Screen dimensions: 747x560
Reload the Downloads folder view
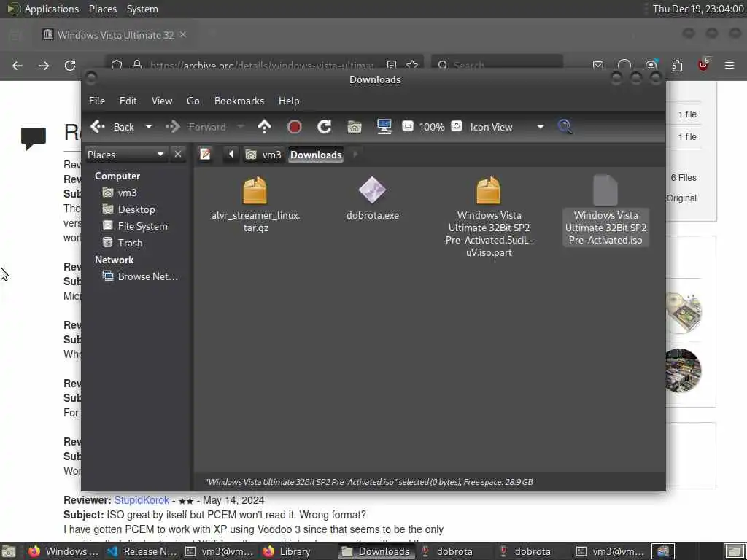[x=325, y=127]
